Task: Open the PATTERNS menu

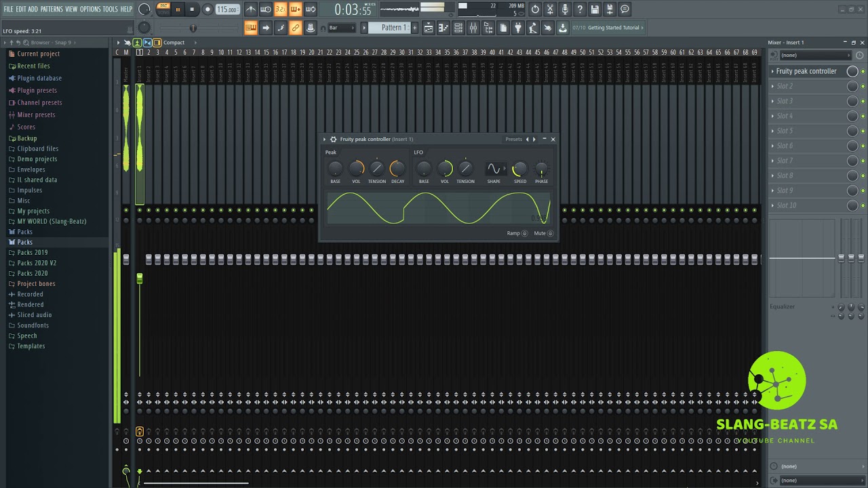Action: 52,9
